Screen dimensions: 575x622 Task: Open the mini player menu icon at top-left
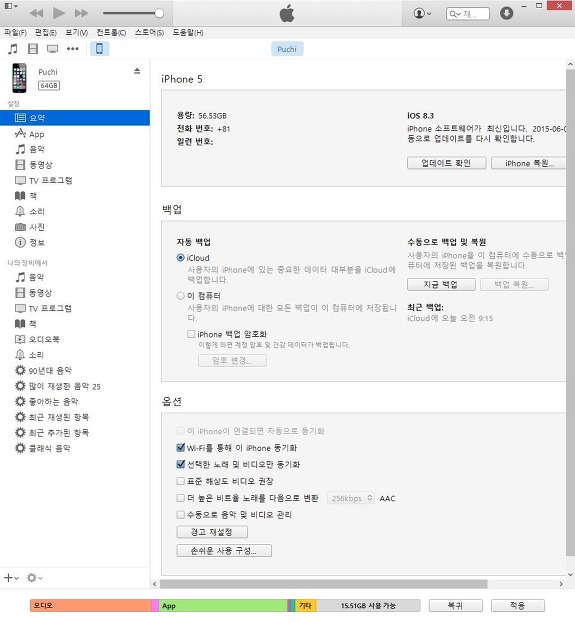pyautogui.click(x=11, y=6)
